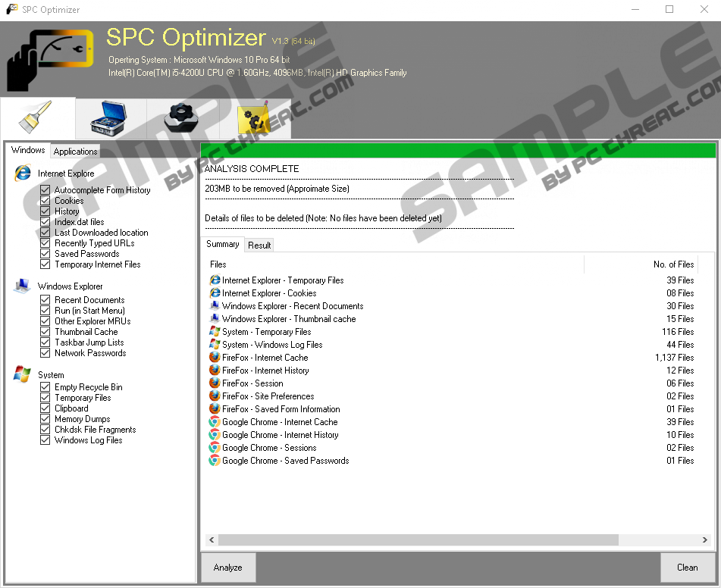Toggle the Memory Dumps checkbox
This screenshot has height=588, width=721.
(45, 419)
